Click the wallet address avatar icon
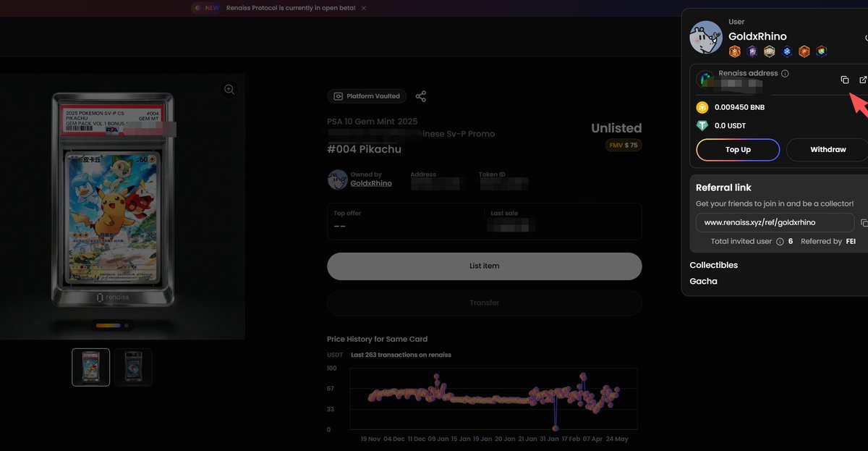The image size is (868, 451). (x=707, y=80)
